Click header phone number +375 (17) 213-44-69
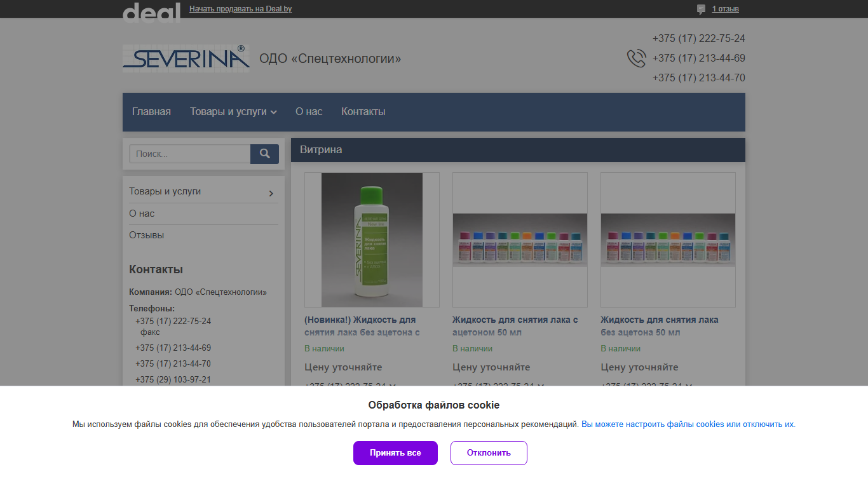The height and width of the screenshot is (488, 868). point(699,58)
